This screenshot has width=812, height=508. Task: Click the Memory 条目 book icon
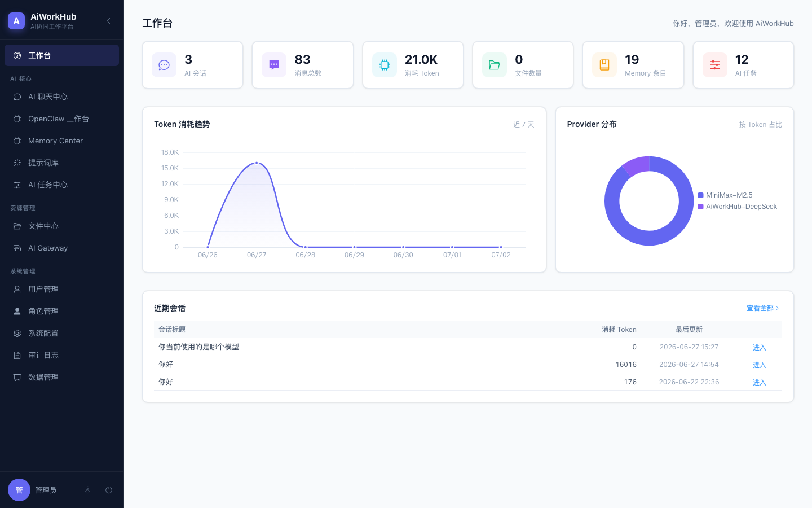pos(604,65)
